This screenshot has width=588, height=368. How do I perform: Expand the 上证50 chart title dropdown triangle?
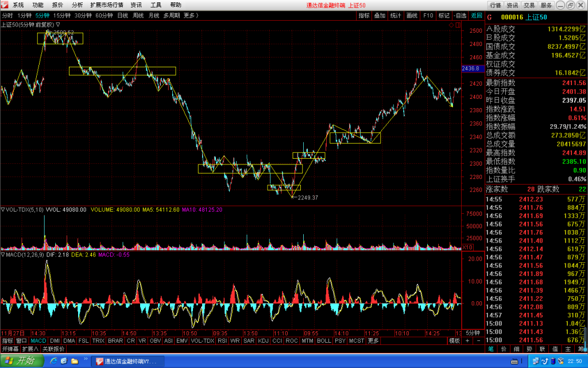pos(58,25)
